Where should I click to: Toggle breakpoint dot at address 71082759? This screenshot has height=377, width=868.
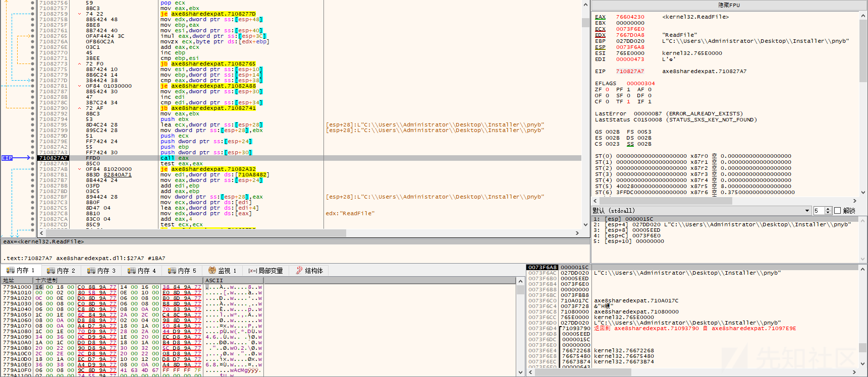click(33, 14)
